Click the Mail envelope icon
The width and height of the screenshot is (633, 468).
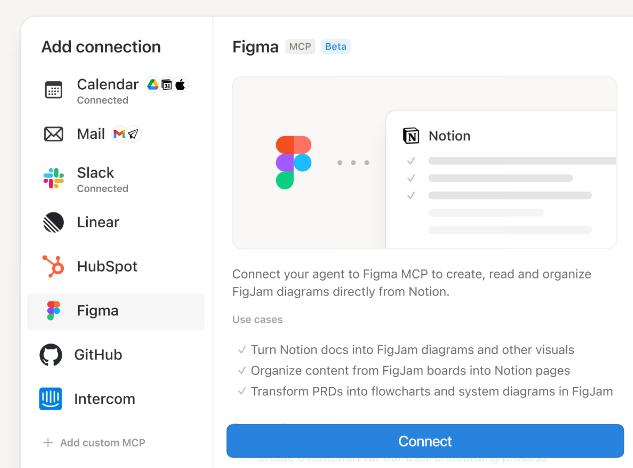(x=54, y=134)
